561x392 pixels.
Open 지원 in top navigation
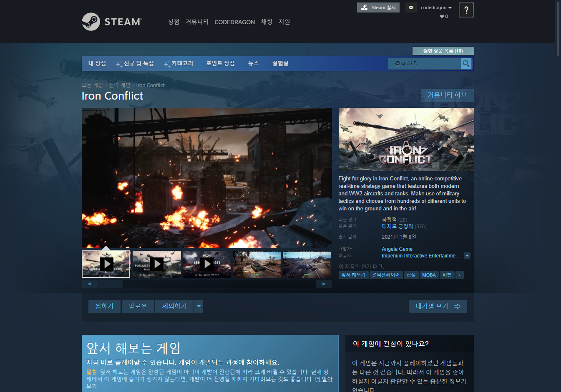click(x=284, y=22)
